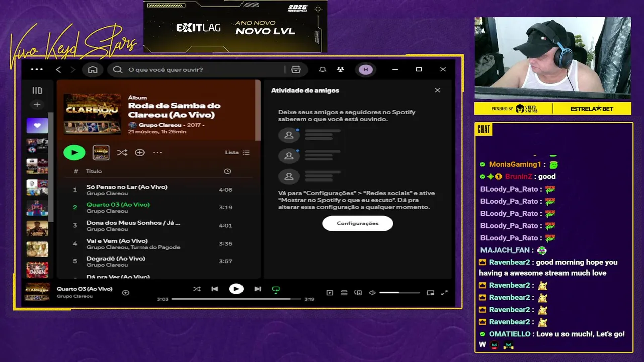Viewport: 644px width, 362px height.
Task: Open the connect to a device icon
Action: (x=358, y=292)
